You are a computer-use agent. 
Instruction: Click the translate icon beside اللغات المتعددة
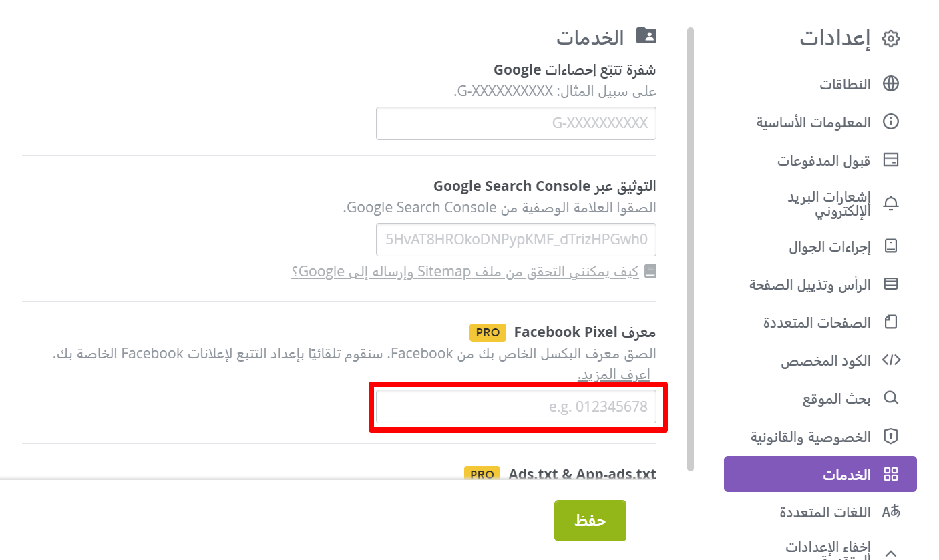click(x=891, y=512)
